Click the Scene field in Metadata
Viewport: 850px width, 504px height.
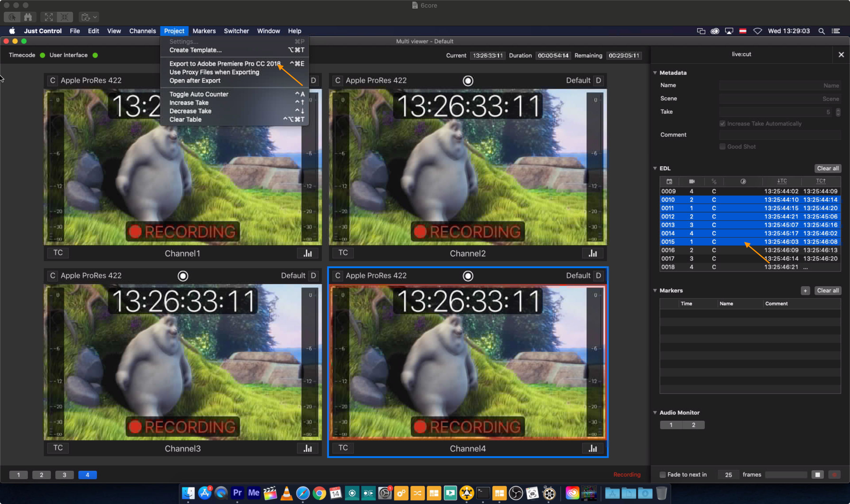point(780,98)
